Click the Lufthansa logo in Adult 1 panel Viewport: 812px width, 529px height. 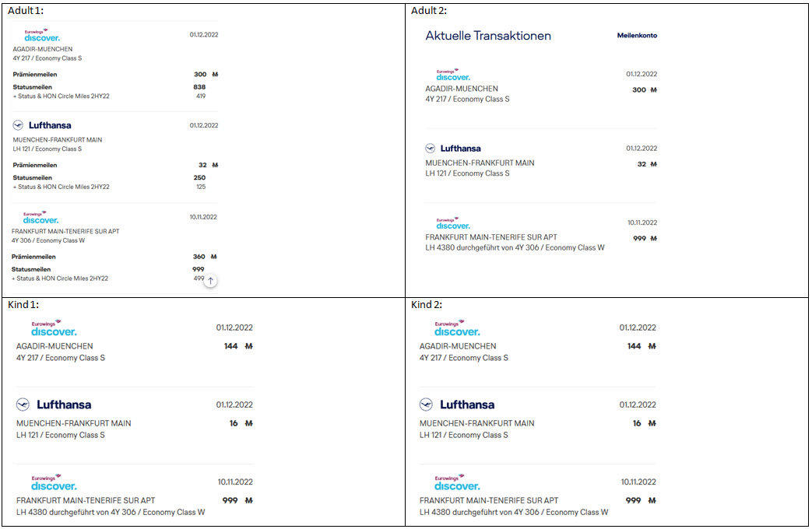42,125
